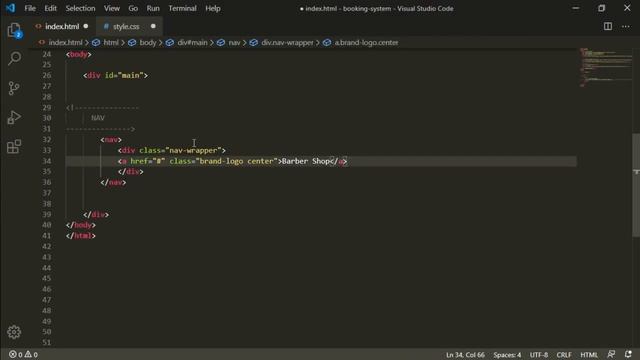Open the More Actions ellipsis menu

tap(626, 26)
